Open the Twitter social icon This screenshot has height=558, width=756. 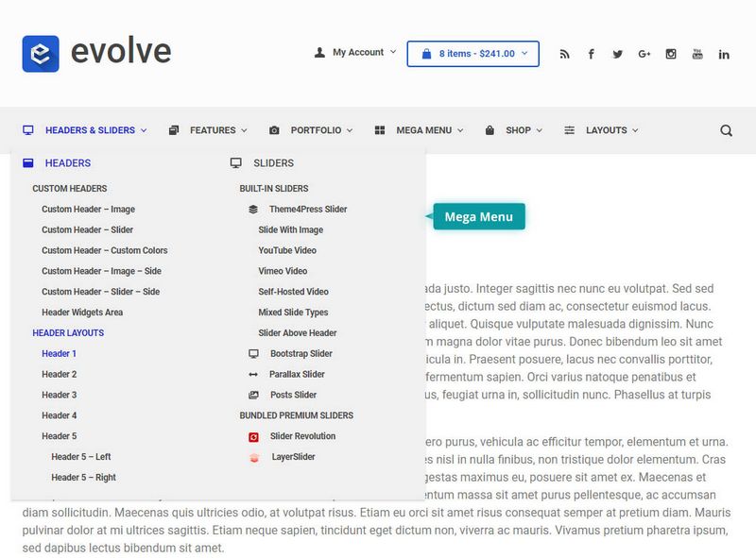click(618, 54)
